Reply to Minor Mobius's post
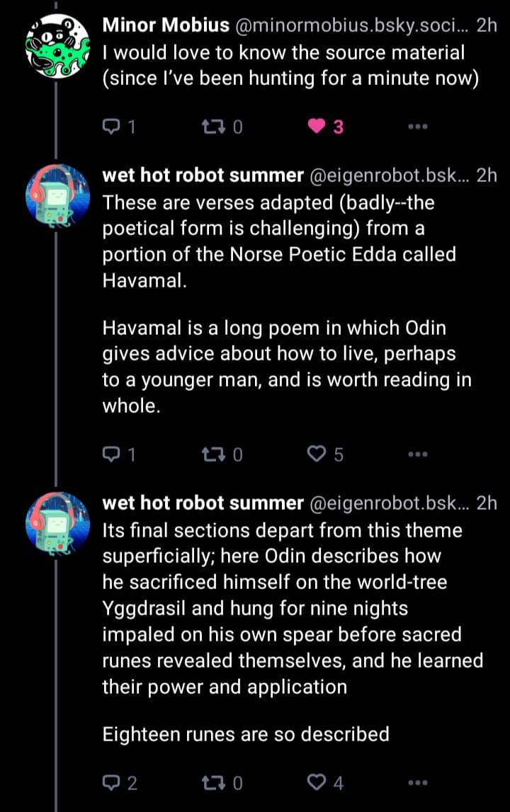This screenshot has height=812, width=510. tap(112, 127)
